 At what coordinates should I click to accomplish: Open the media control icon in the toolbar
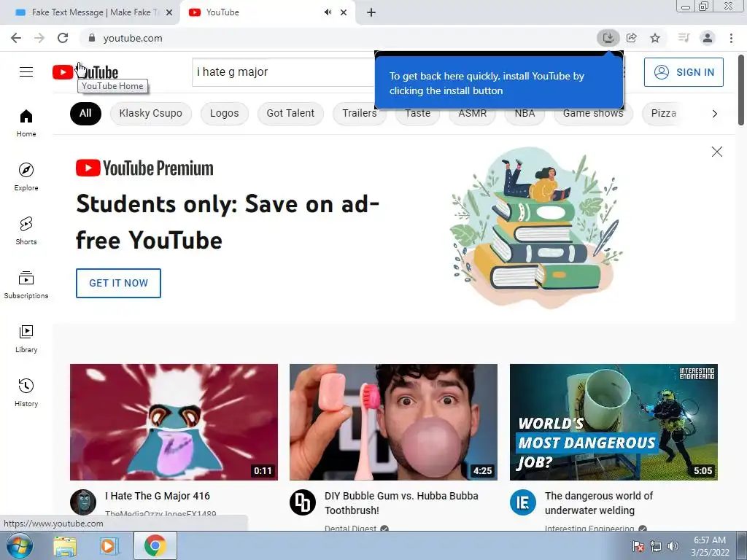tap(684, 38)
